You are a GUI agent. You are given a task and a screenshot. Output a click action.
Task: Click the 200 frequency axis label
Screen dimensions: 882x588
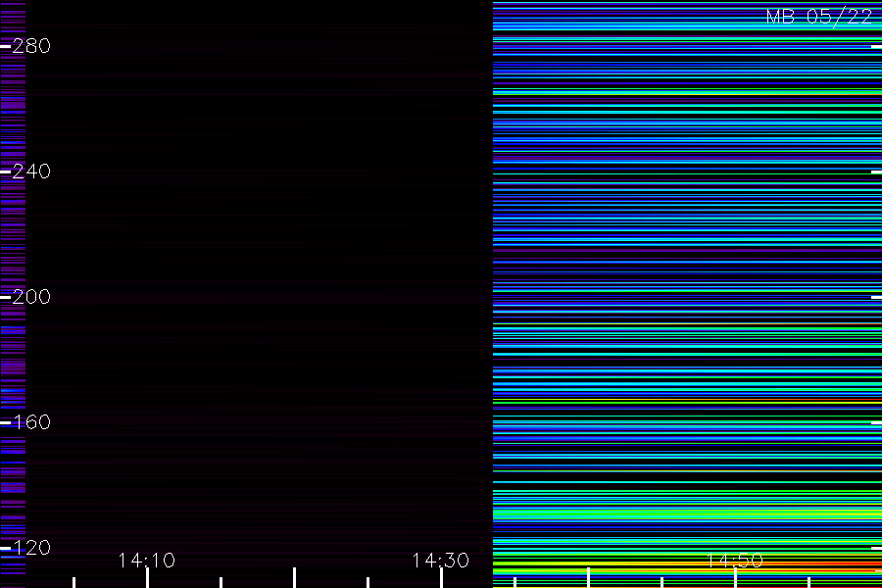point(31,297)
